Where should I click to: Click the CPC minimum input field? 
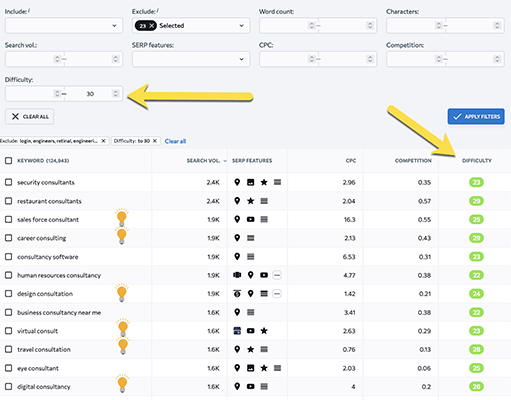(284, 59)
